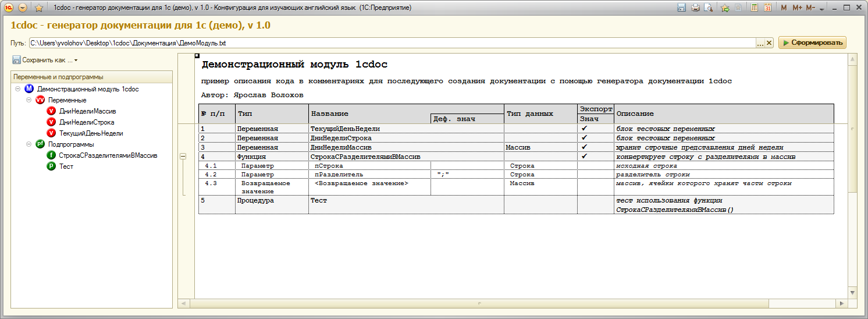Screen dimensions: 868x319
Task: Click the printer icon in title bar
Action: click(x=695, y=8)
